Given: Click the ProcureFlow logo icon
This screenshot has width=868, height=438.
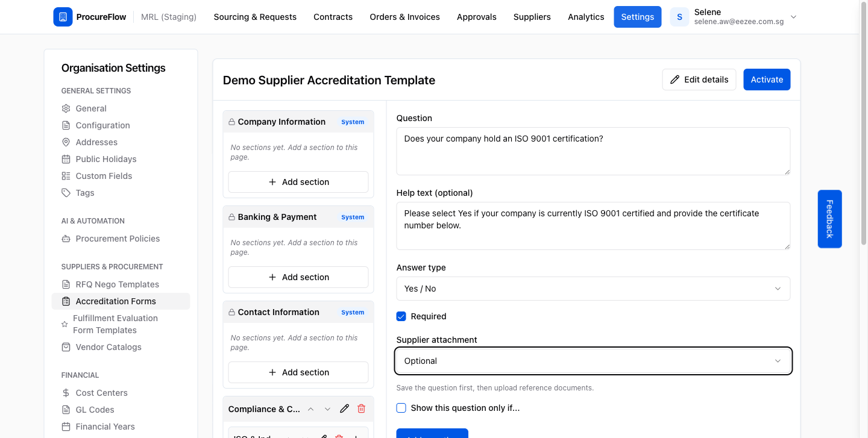Looking at the screenshot, I should pyautogui.click(x=63, y=17).
